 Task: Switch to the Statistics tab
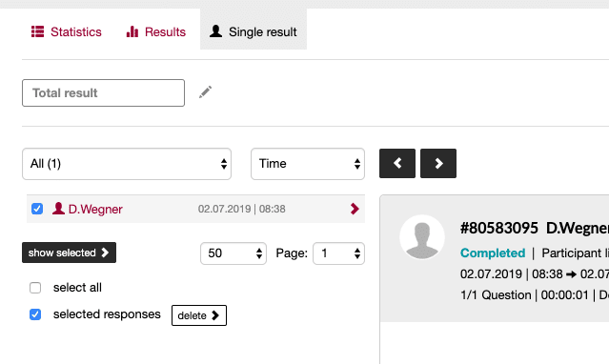click(x=67, y=31)
